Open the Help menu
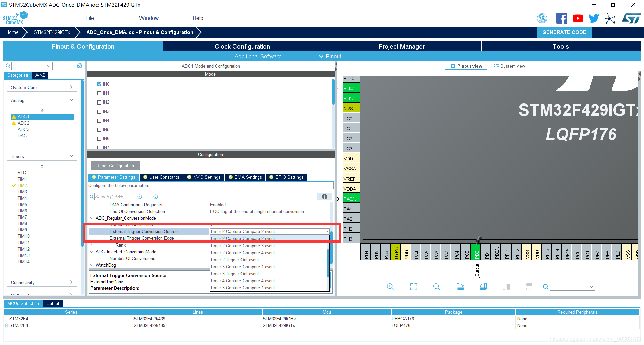644x345 pixels. pyautogui.click(x=198, y=18)
